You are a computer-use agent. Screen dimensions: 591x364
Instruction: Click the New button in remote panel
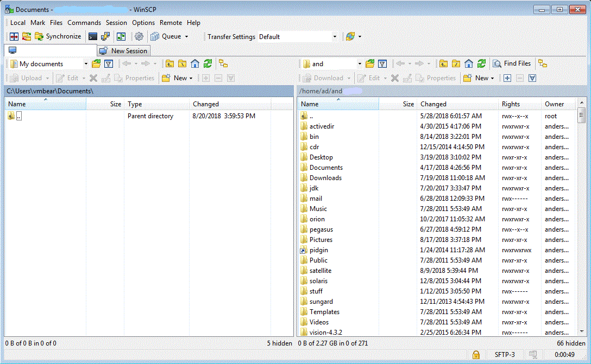pyautogui.click(x=476, y=78)
